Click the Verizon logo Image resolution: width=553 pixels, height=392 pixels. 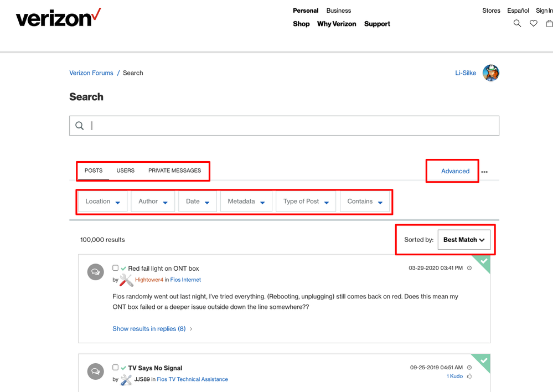pos(58,18)
